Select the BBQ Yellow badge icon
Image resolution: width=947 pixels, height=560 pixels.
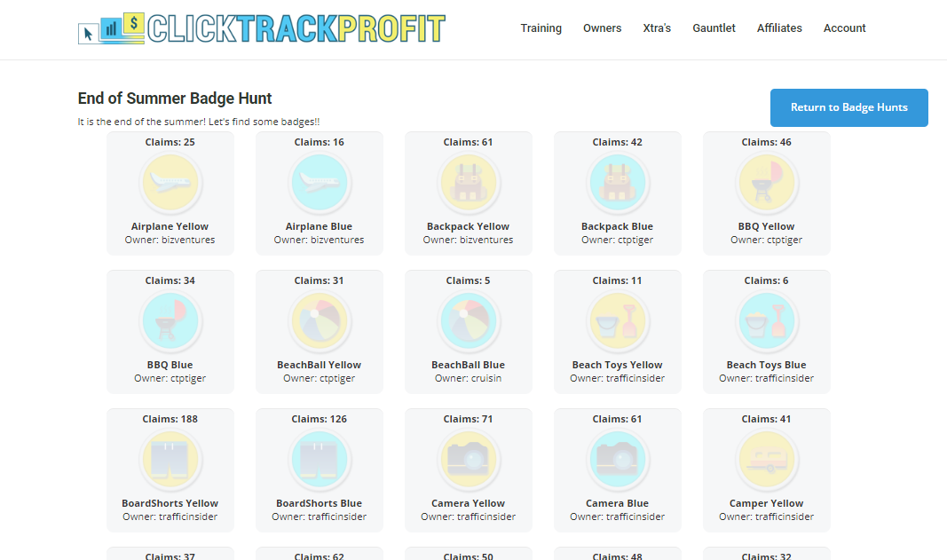point(767,183)
